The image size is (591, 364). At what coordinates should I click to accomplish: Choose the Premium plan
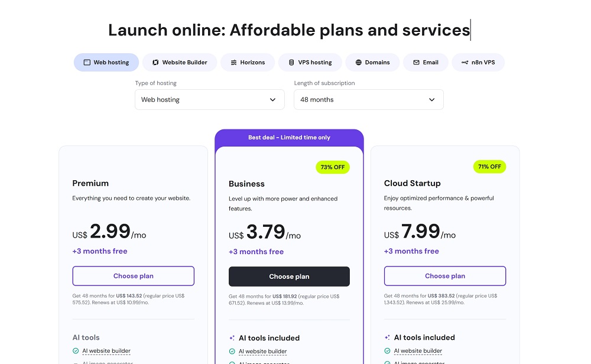(x=134, y=276)
